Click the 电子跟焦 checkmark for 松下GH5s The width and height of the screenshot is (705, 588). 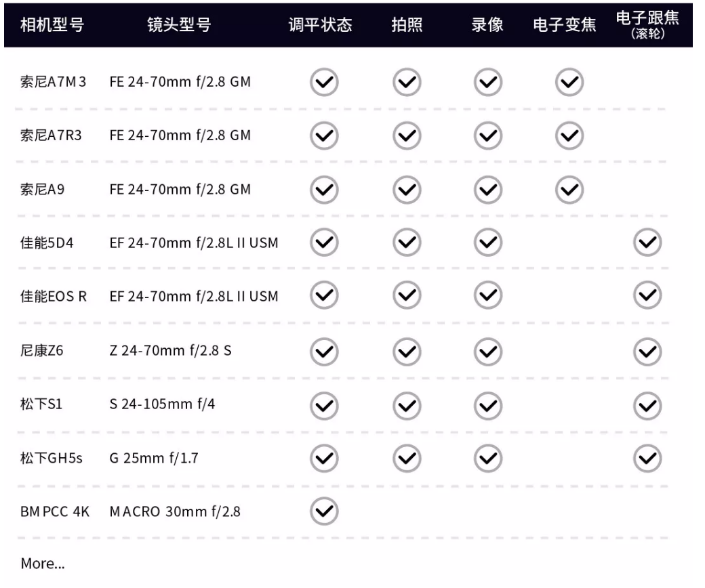[x=647, y=458]
